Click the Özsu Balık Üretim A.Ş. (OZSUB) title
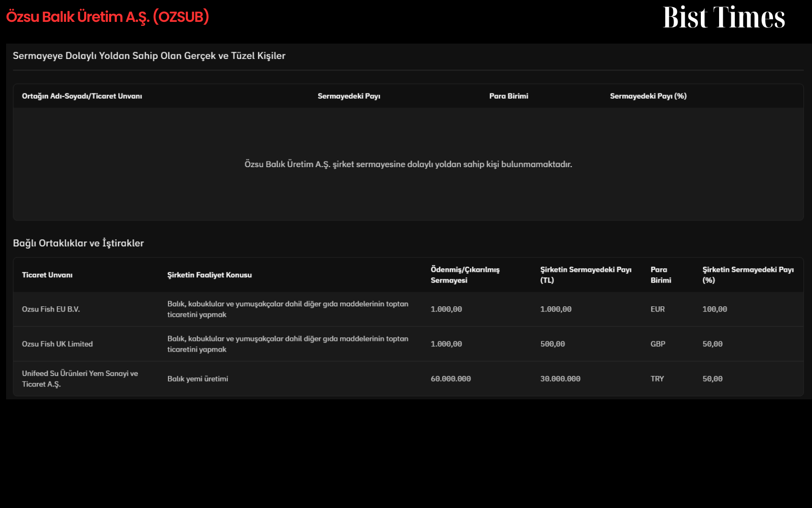Viewport: 812px width, 508px height. (x=108, y=17)
